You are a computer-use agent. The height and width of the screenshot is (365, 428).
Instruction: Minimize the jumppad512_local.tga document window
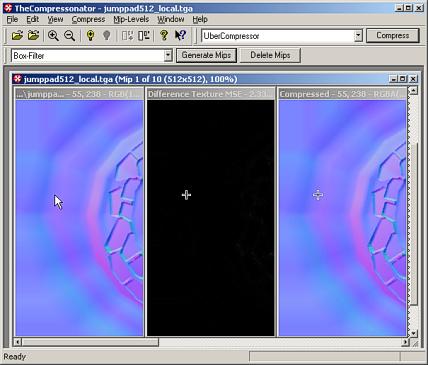[393, 79]
